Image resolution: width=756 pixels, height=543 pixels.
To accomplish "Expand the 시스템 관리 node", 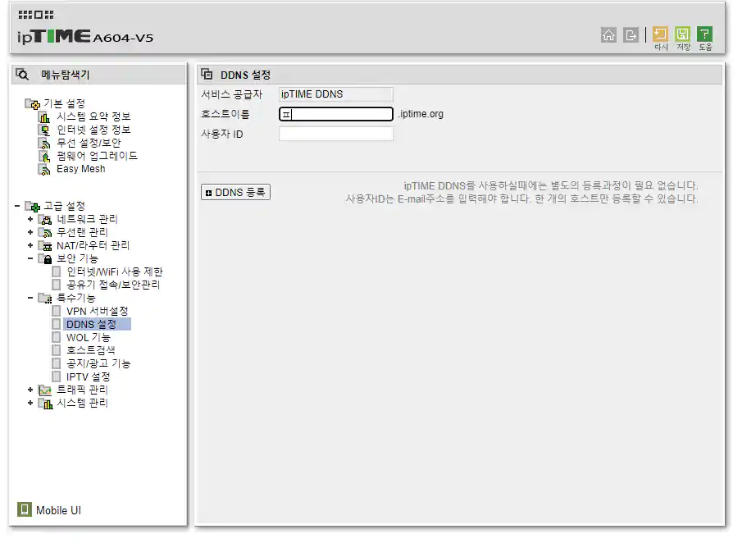I will 30,403.
